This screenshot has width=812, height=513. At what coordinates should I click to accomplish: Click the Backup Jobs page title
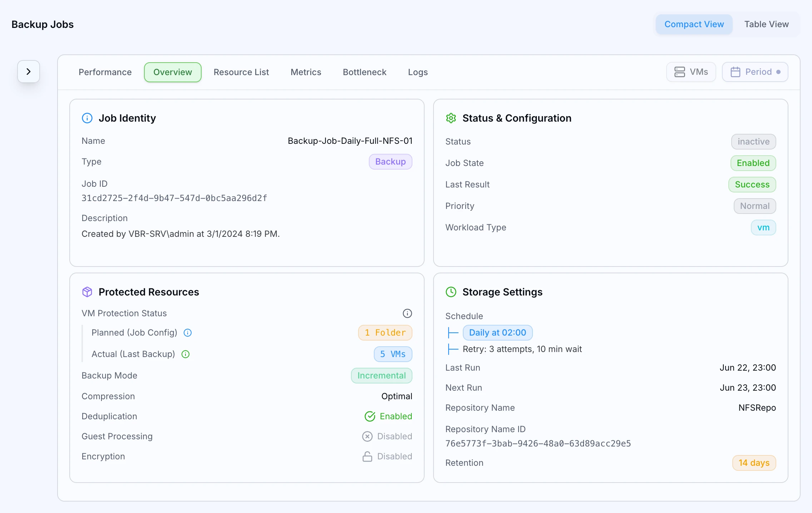(43, 24)
